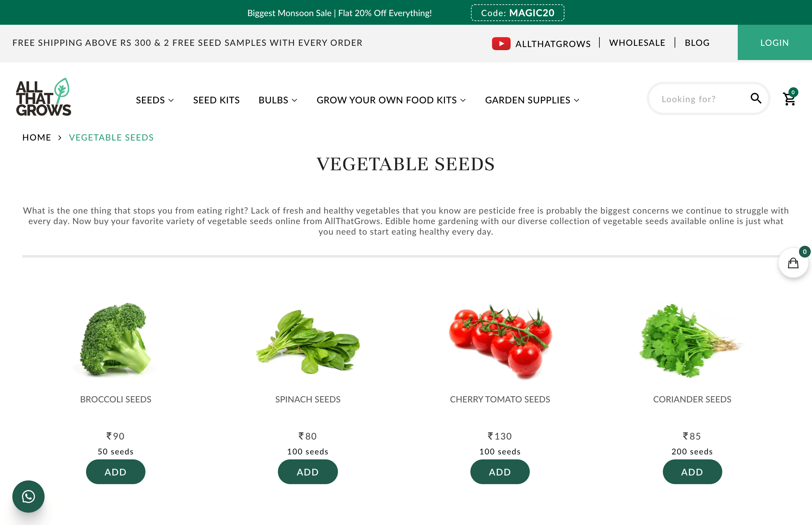Click the YouTube play icon
The width and height of the screenshot is (812, 525).
(501, 43)
